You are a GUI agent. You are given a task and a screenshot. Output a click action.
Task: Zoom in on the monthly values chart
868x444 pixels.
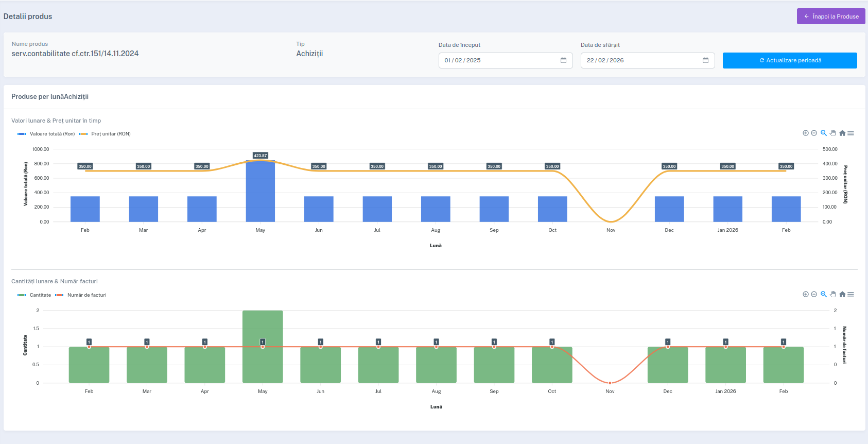coord(805,133)
